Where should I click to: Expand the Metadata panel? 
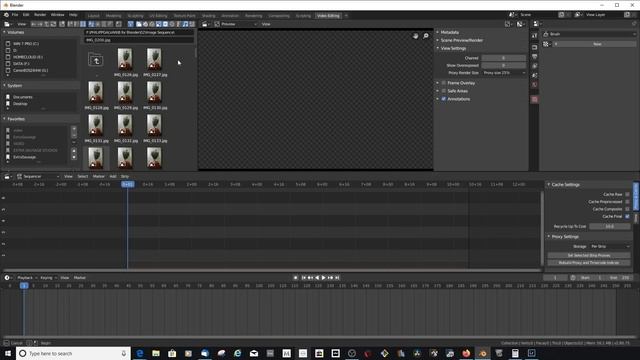[449, 32]
